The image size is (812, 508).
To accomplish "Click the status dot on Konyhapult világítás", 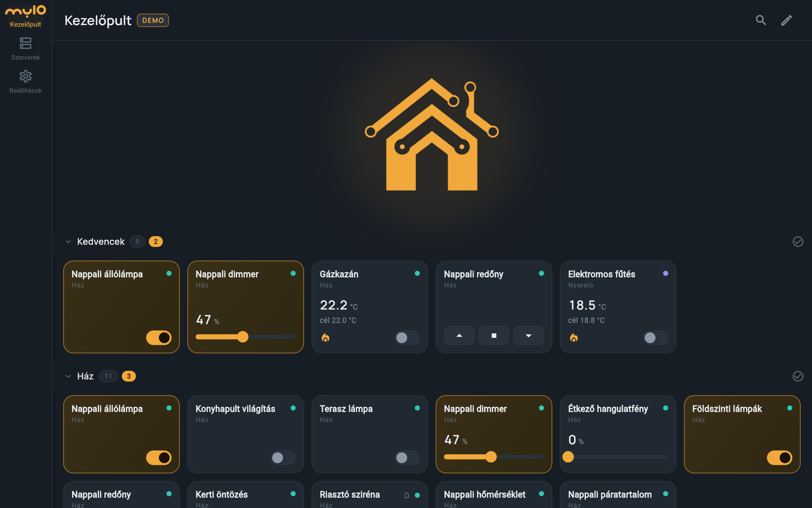I will click(293, 408).
